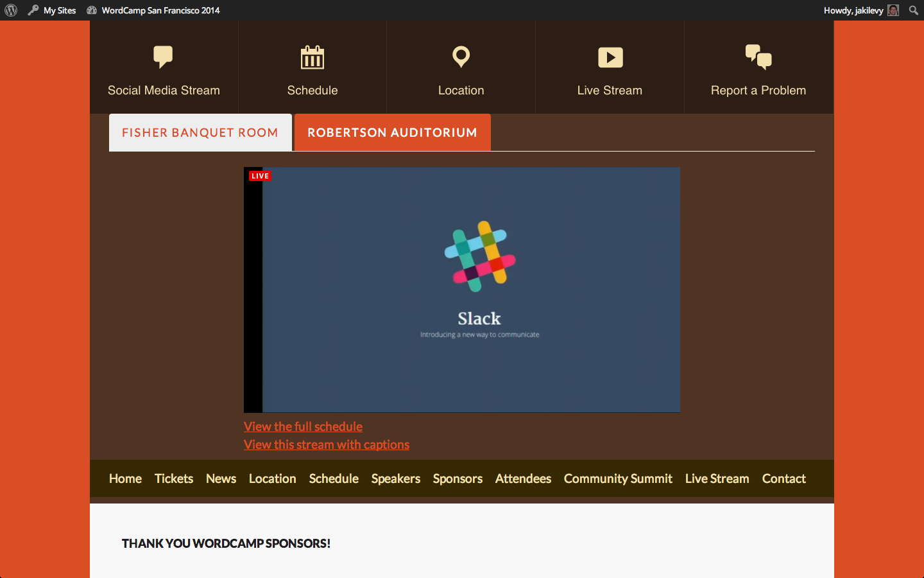Open the Tickets navigation link

173,478
